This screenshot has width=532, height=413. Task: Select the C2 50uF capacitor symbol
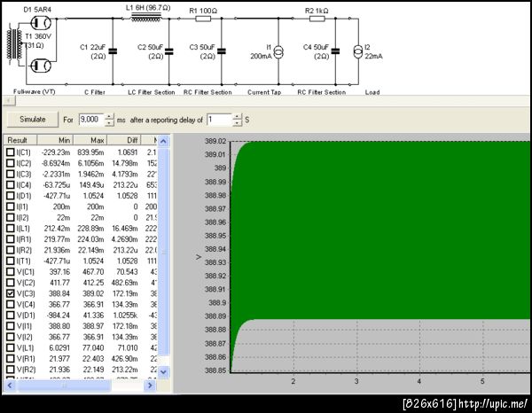[169, 51]
